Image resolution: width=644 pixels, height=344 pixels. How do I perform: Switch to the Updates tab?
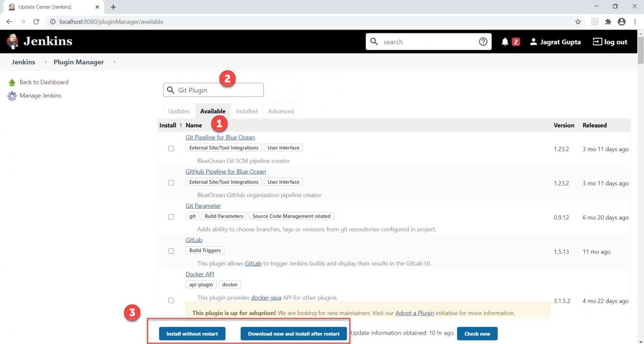179,111
